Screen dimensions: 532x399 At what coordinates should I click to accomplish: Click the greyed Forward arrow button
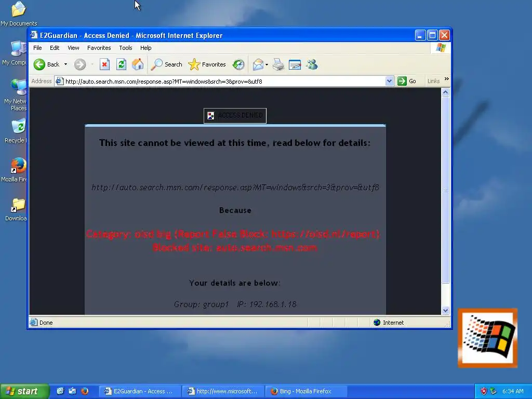click(80, 64)
